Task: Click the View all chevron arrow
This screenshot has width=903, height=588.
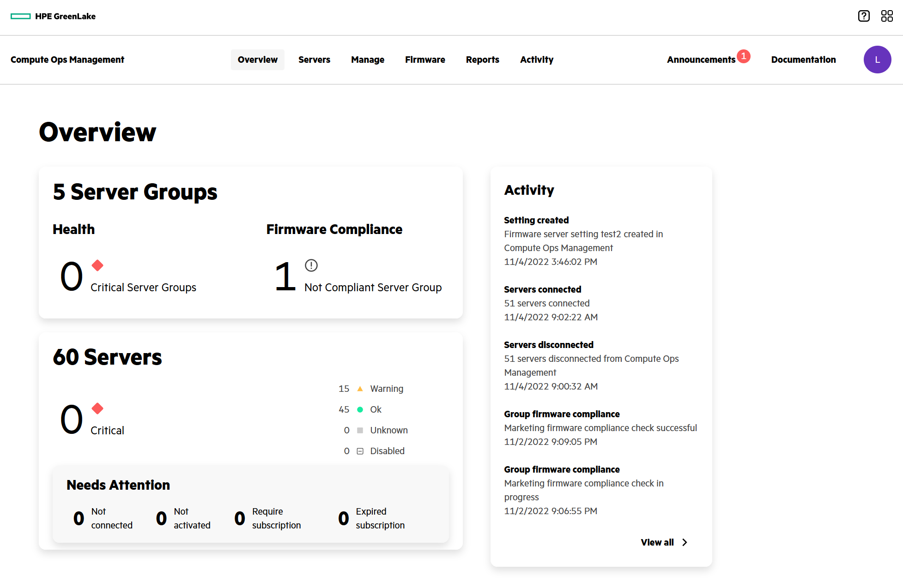Action: pyautogui.click(x=685, y=542)
